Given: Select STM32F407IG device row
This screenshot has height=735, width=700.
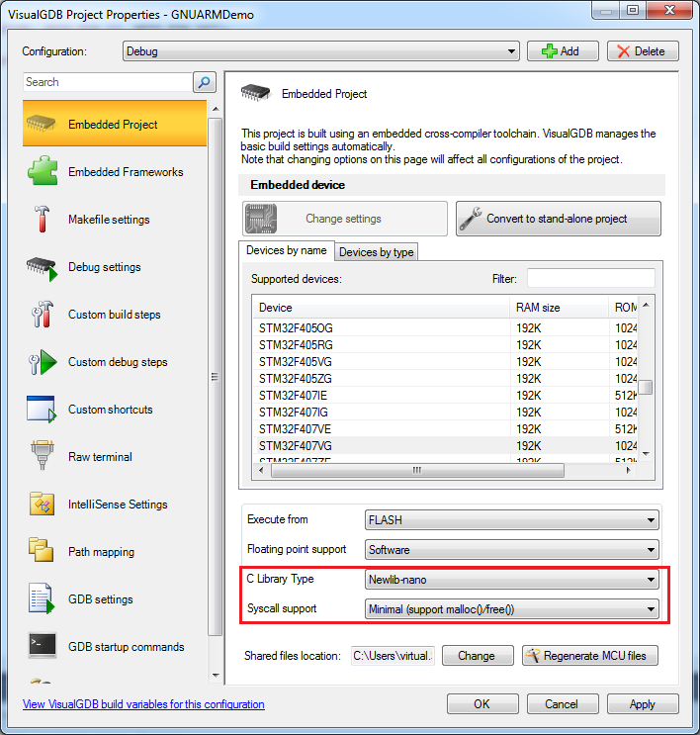Looking at the screenshot, I should [444, 413].
